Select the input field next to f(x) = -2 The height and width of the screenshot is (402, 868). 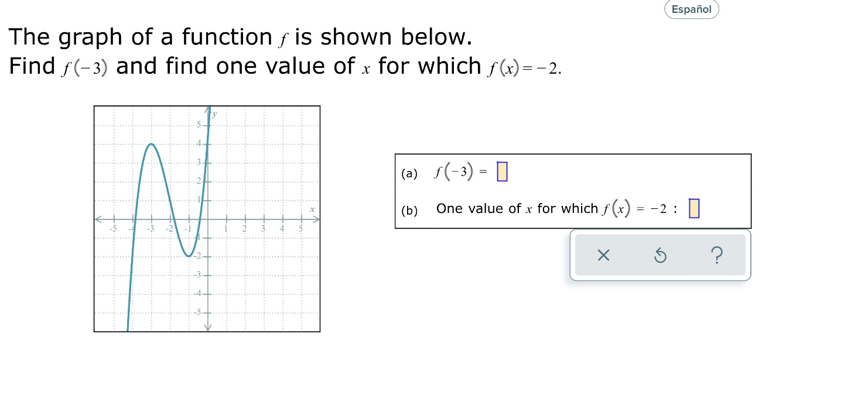694,209
